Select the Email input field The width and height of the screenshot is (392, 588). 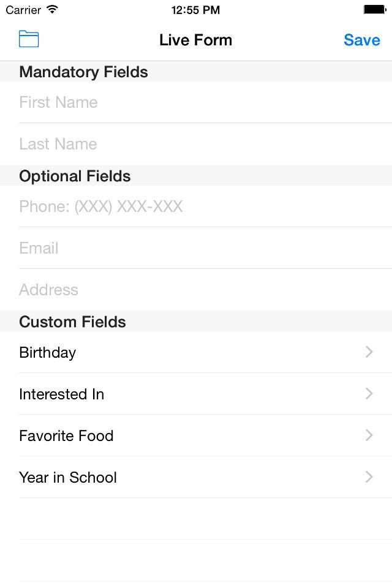click(196, 248)
